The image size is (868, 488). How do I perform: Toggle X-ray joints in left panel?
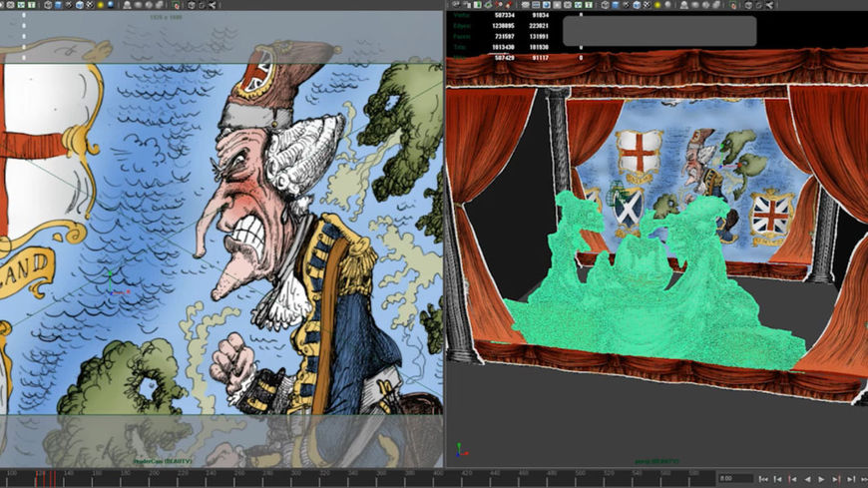pos(213,5)
